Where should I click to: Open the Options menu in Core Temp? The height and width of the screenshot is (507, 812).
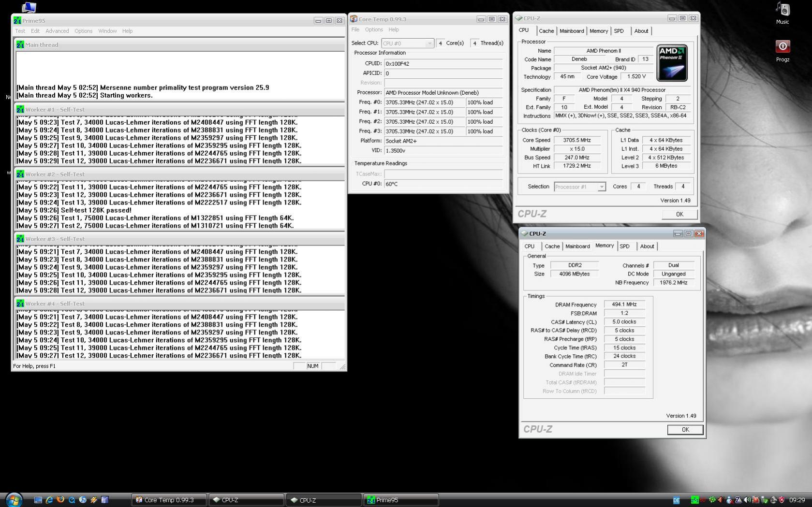tap(374, 29)
